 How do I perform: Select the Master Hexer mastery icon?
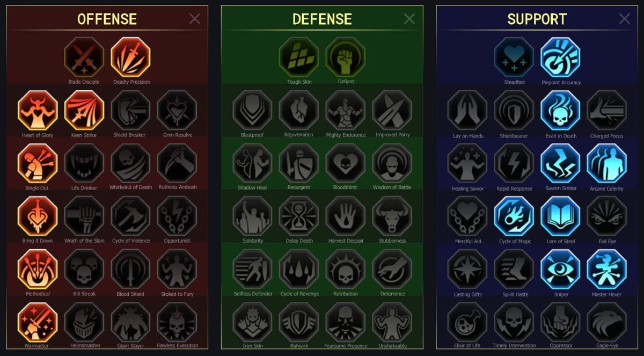(x=607, y=270)
